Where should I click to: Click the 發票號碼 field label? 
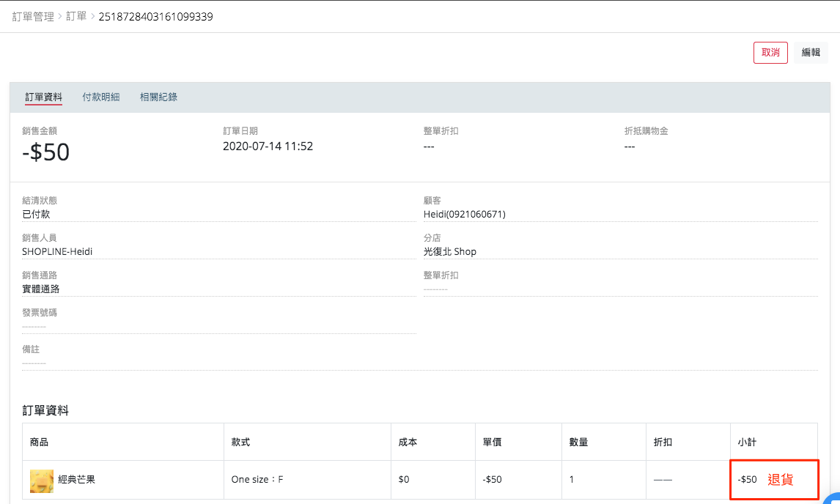click(x=40, y=312)
